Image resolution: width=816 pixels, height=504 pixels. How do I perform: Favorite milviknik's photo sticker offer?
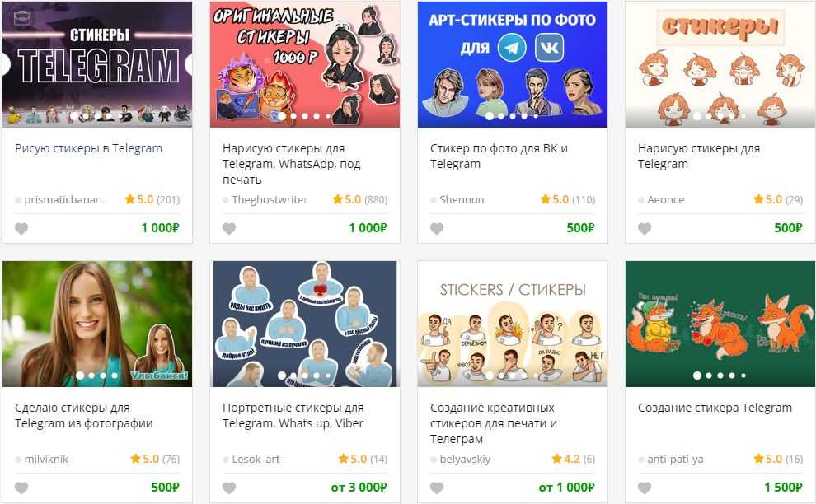pos(21,488)
